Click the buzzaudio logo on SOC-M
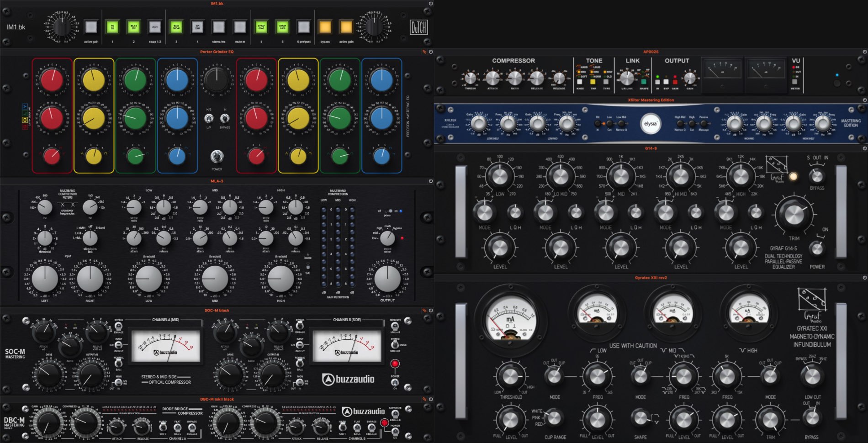This screenshot has height=443, width=868. click(348, 379)
